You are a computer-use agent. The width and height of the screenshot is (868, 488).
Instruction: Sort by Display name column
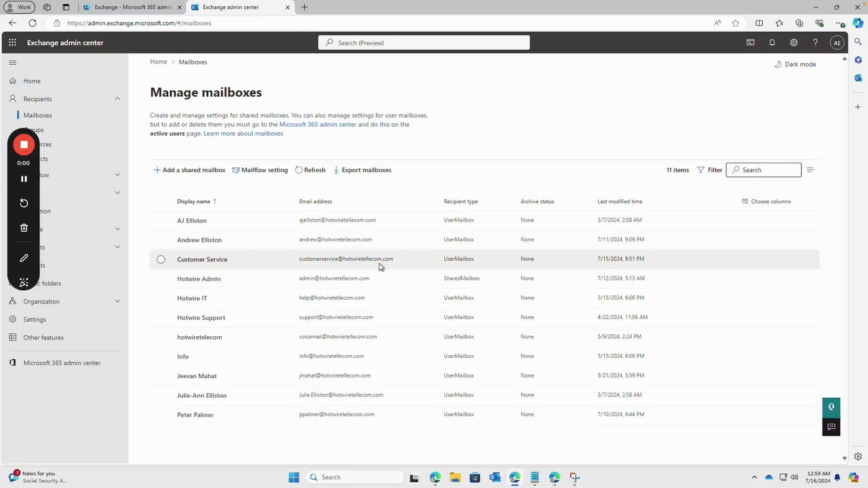[x=197, y=201]
